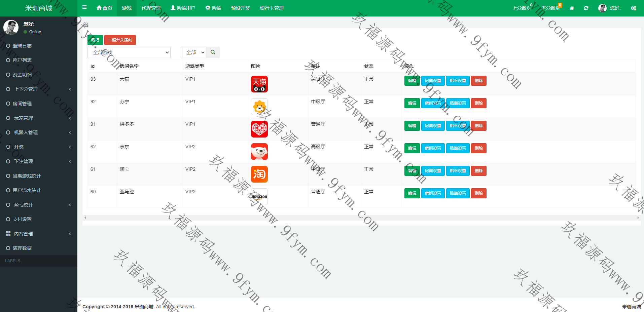Expand the 机器人管理 sidebar section
Viewport: 644px width, 312px height.
[x=39, y=132]
